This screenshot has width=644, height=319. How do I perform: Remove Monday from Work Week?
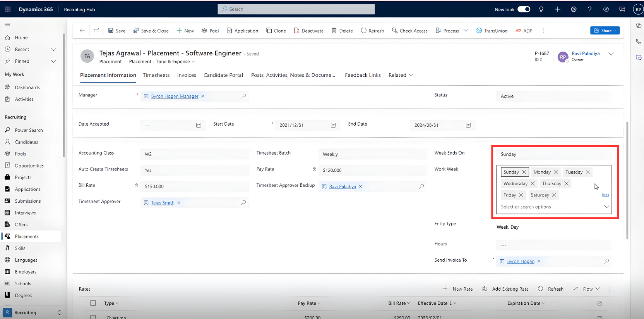(556, 172)
